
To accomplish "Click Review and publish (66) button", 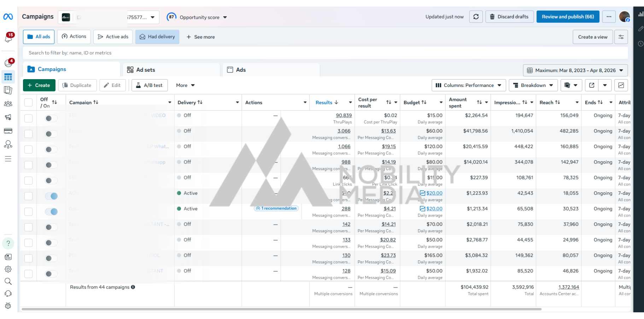I will coord(568,17).
